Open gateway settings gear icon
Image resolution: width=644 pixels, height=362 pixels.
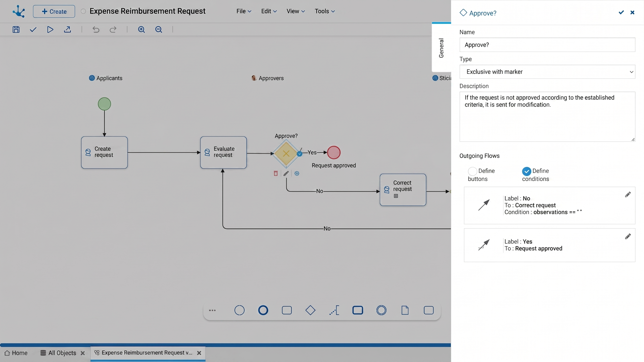tap(297, 173)
